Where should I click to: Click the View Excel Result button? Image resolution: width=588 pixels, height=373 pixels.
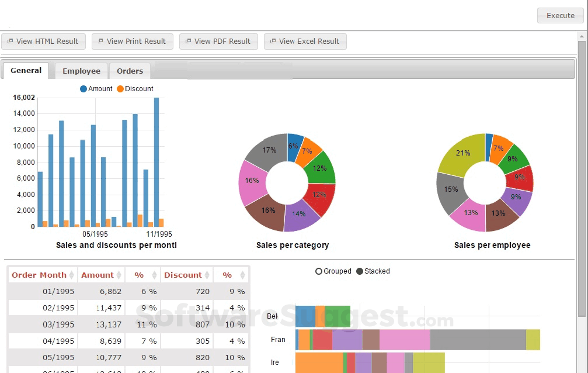point(305,41)
